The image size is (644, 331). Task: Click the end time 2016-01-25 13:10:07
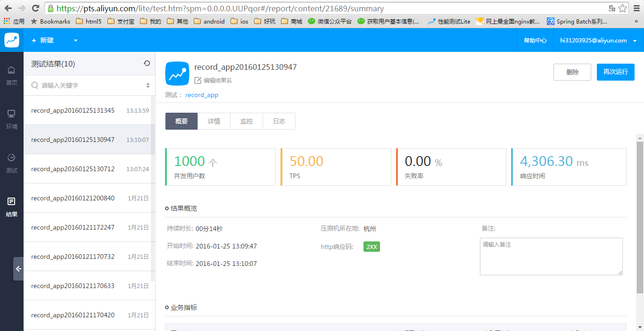pyautogui.click(x=226, y=264)
